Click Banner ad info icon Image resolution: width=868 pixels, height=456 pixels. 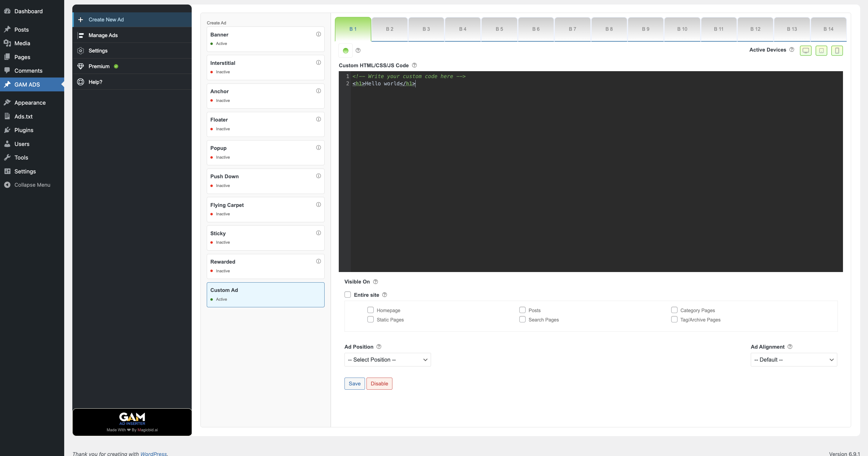pyautogui.click(x=318, y=34)
